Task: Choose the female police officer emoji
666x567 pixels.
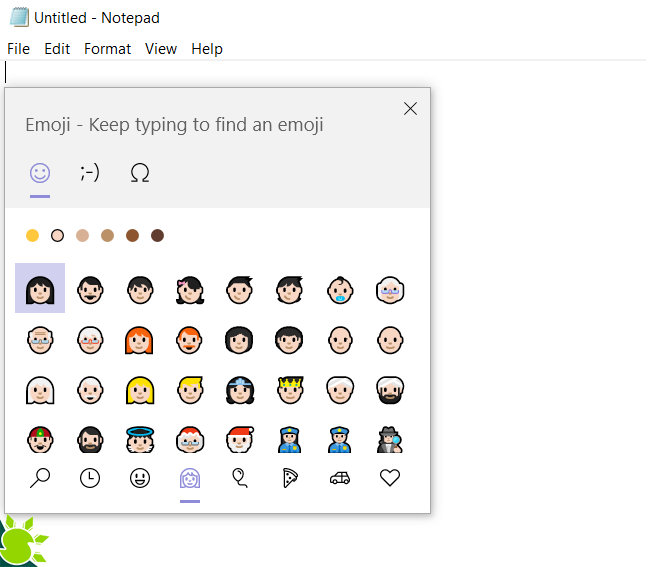Action: [290, 440]
